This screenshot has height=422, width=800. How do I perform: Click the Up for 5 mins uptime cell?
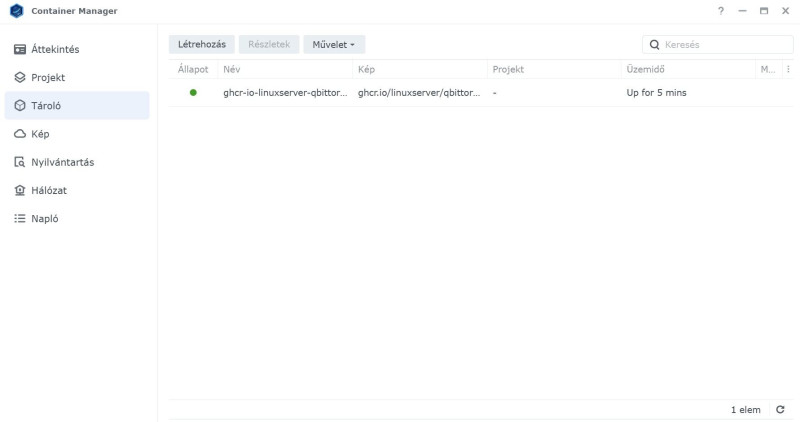click(656, 93)
